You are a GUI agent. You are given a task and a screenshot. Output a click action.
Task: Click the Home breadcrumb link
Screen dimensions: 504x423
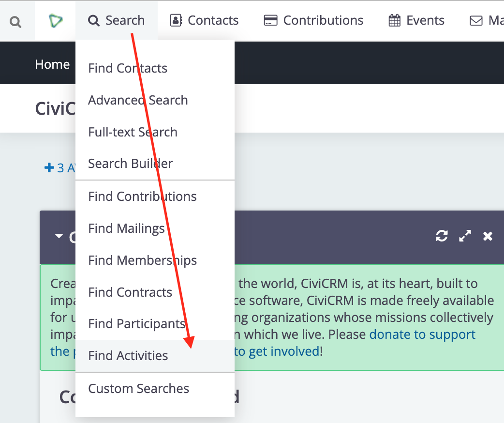[52, 64]
